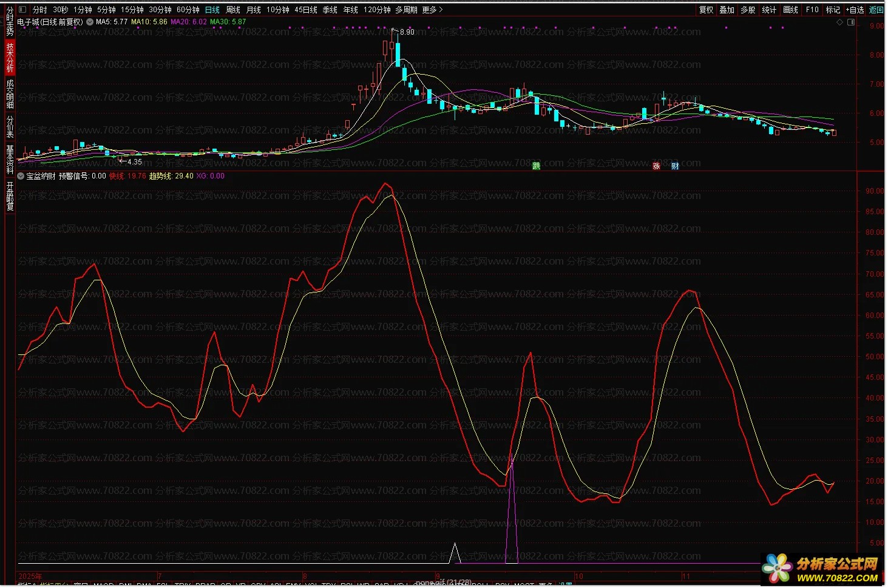Select the 日线 daily period tab
Image resolution: width=888 pixels, height=588 pixels.
coord(212,10)
